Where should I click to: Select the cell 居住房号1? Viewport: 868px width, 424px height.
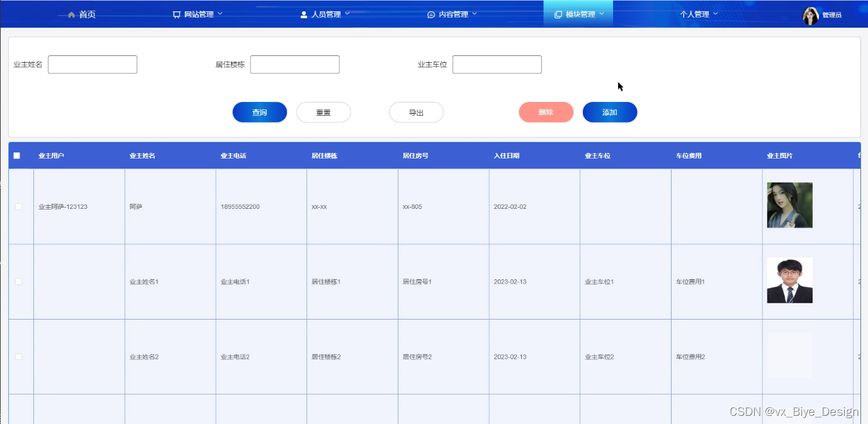417,281
